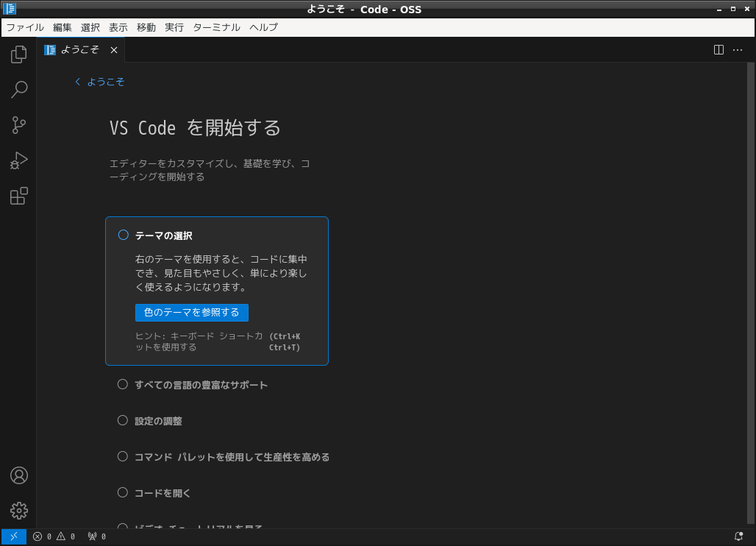The image size is (756, 546).
Task: Open the Extensions view
Action: [19, 196]
